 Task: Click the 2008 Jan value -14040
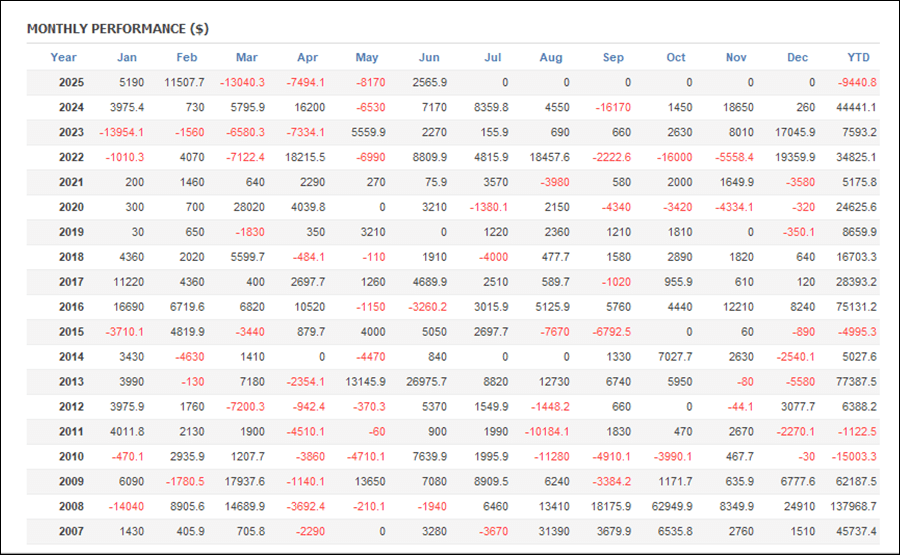click(126, 507)
